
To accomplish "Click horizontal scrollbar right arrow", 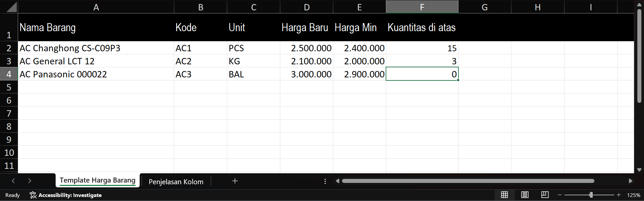I will (630, 181).
